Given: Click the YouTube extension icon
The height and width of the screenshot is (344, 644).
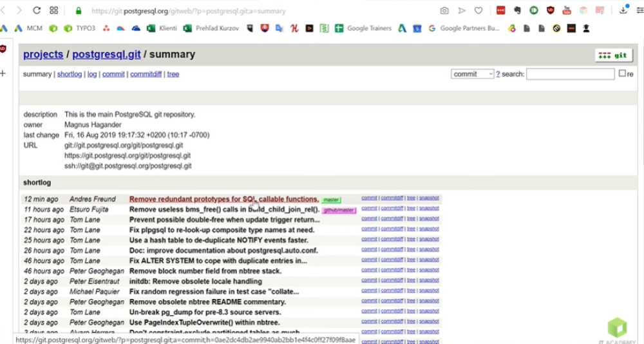Looking at the screenshot, I should click(x=567, y=10).
